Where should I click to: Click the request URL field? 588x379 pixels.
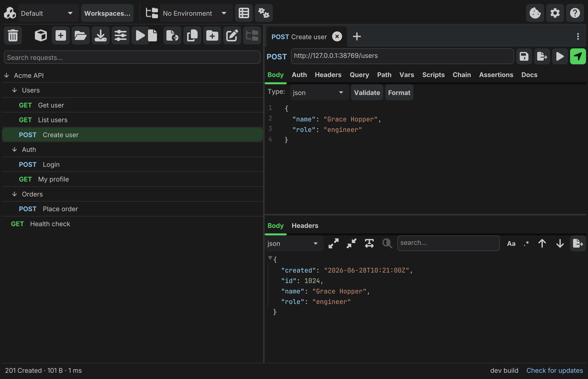click(402, 56)
